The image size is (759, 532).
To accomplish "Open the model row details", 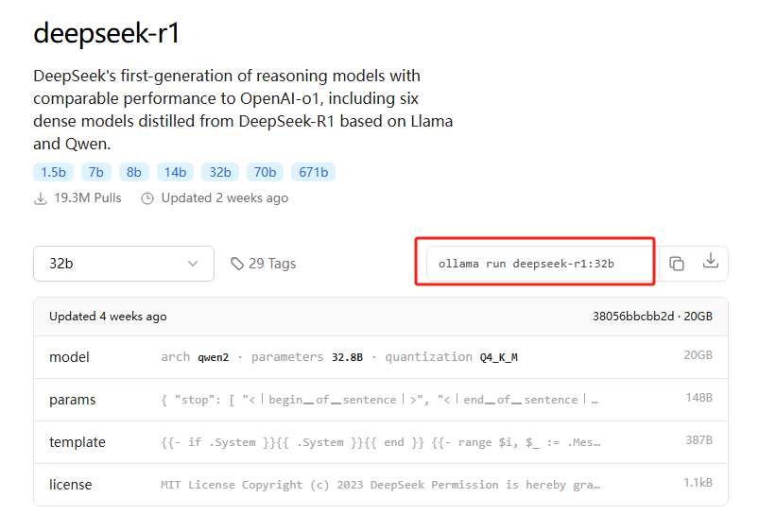I will pyautogui.click(x=381, y=357).
